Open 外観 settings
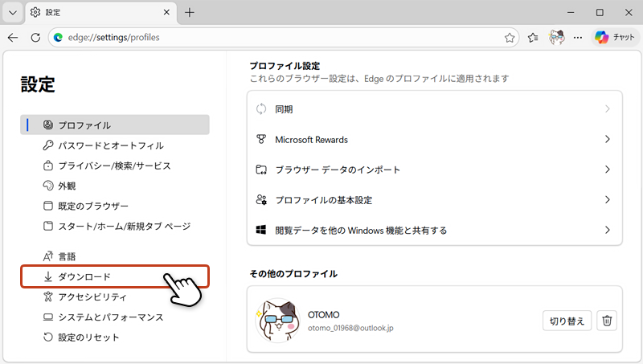 (x=115, y=186)
